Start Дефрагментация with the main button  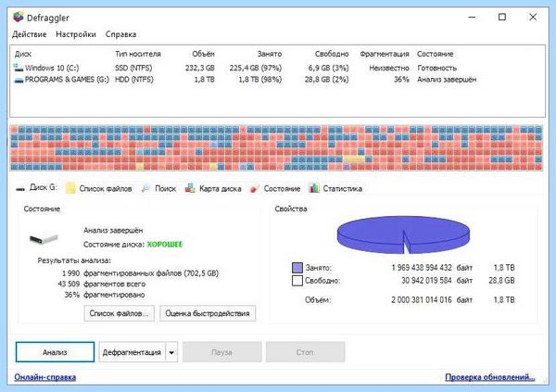pos(132,352)
